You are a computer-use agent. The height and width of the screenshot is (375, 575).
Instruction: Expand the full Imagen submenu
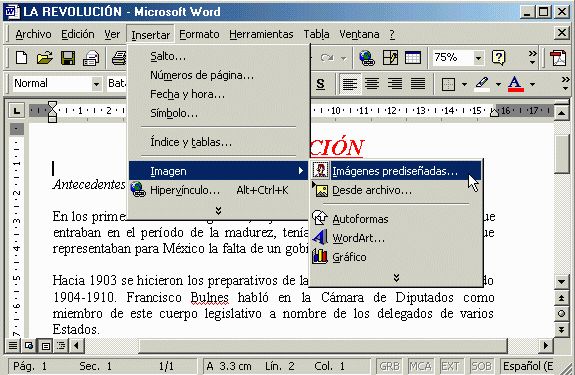(x=396, y=277)
